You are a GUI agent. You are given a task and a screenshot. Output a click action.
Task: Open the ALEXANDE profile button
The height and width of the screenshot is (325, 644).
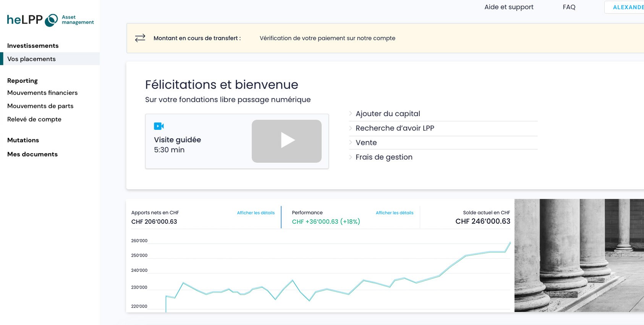[626, 7]
